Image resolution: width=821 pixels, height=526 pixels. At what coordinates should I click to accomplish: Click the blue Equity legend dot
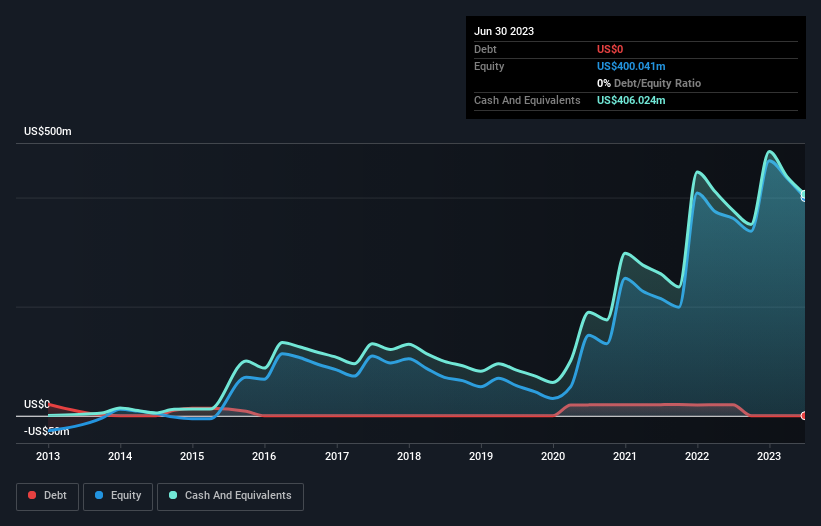pyautogui.click(x=99, y=495)
